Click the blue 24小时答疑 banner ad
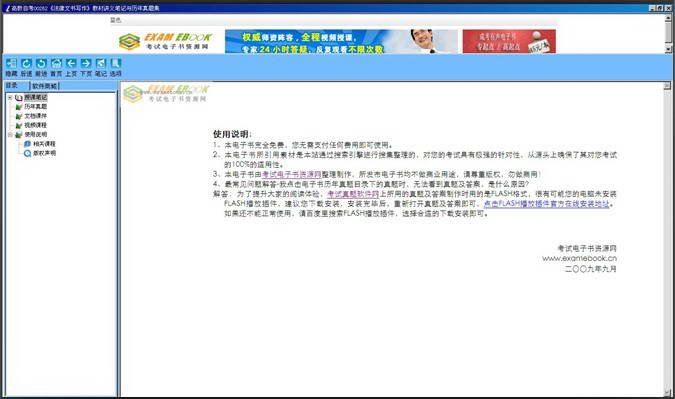The image size is (675, 399). [x=341, y=41]
